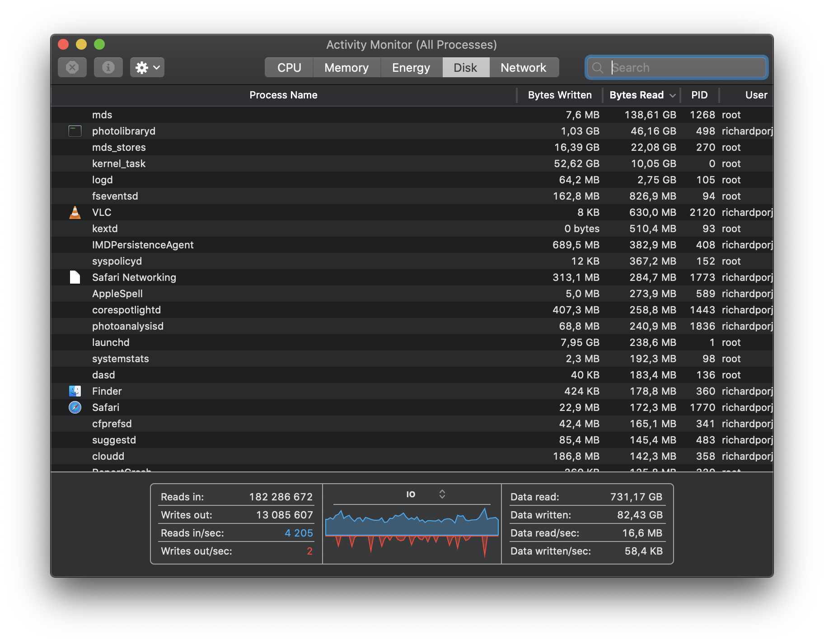This screenshot has width=824, height=644.
Task: Click PID 1268 cell
Action: [702, 115]
